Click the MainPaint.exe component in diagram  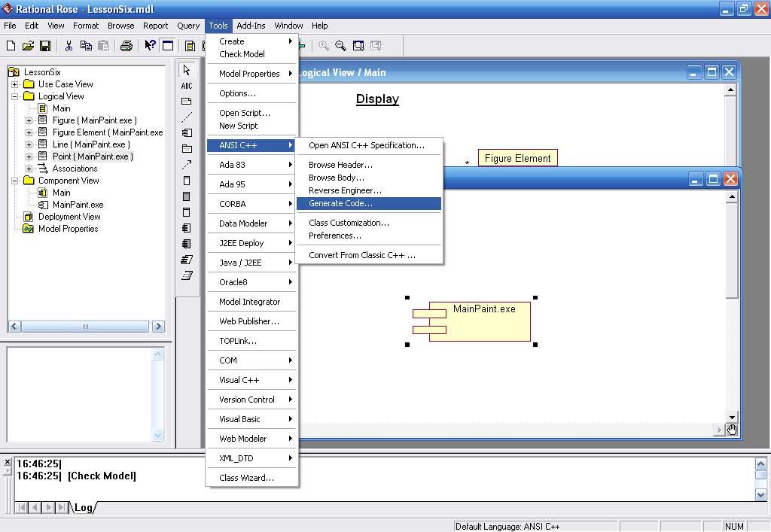point(471,321)
